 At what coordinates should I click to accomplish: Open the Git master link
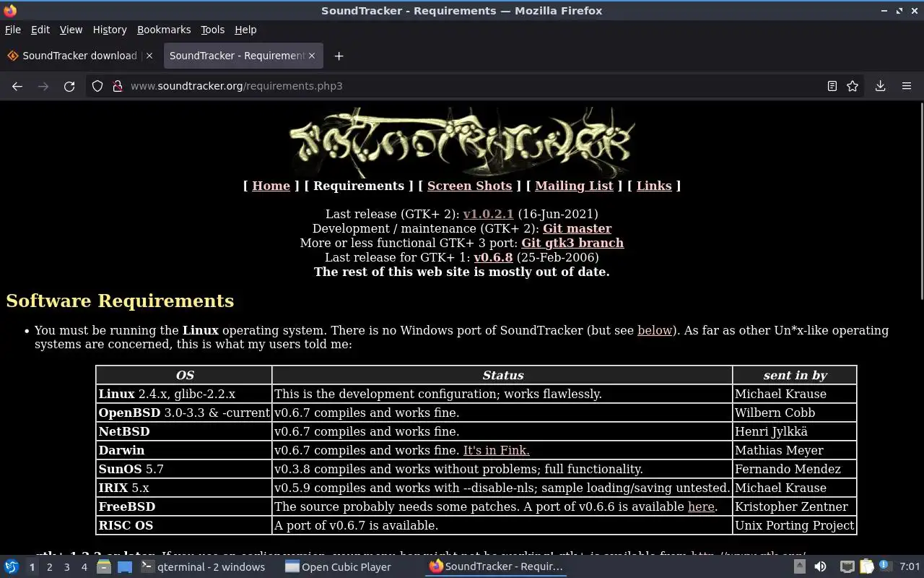click(577, 228)
